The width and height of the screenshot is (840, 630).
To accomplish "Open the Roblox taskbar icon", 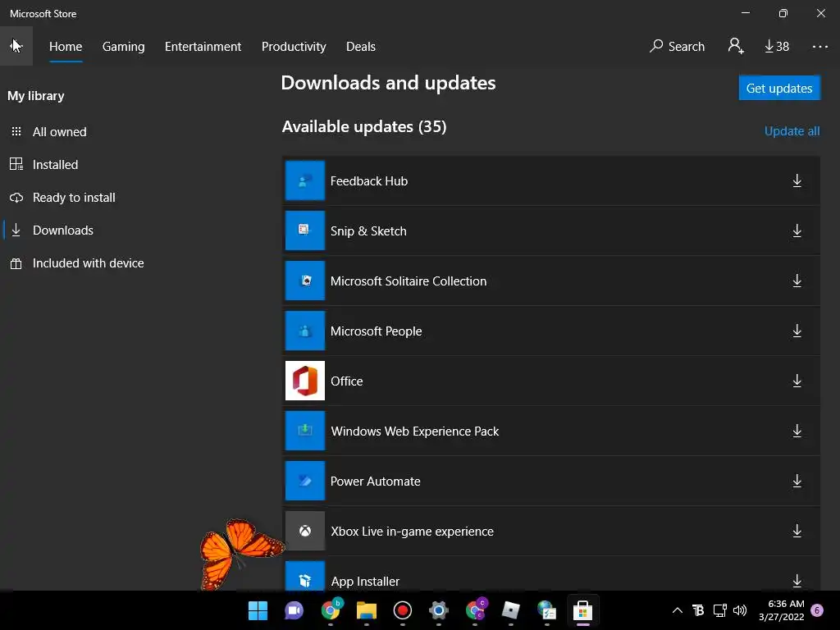I will 510,610.
